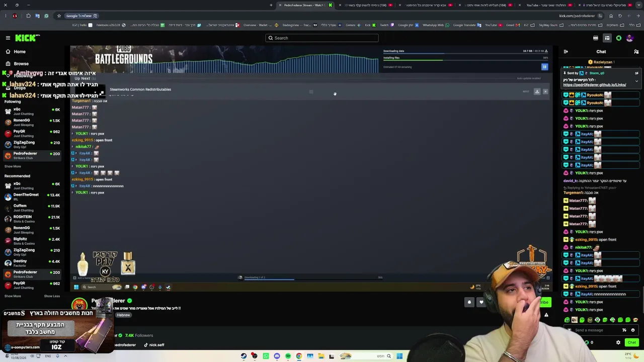Click the Hebrew language tag
The height and width of the screenshot is (362, 644).
click(x=123, y=315)
